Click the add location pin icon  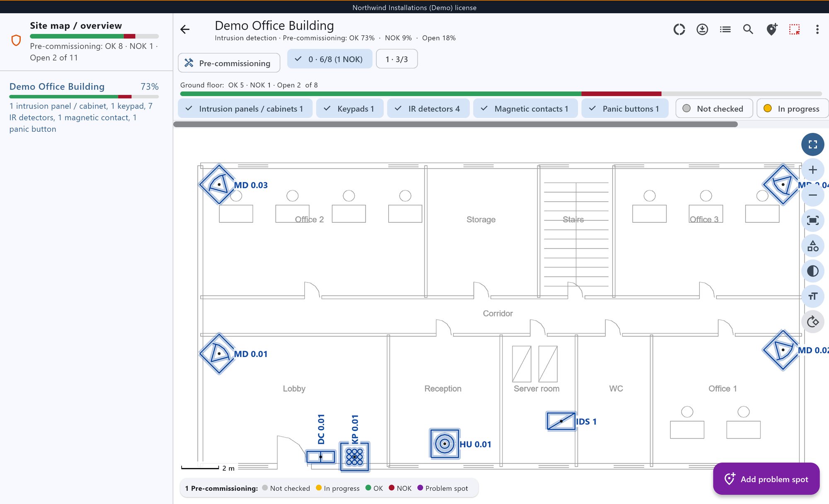(771, 29)
